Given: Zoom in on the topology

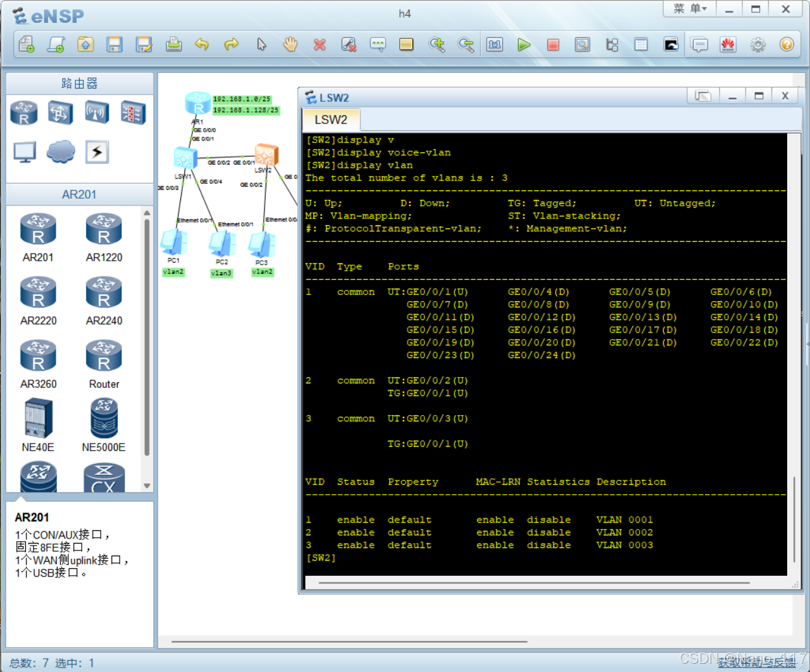Looking at the screenshot, I should pyautogui.click(x=437, y=44).
